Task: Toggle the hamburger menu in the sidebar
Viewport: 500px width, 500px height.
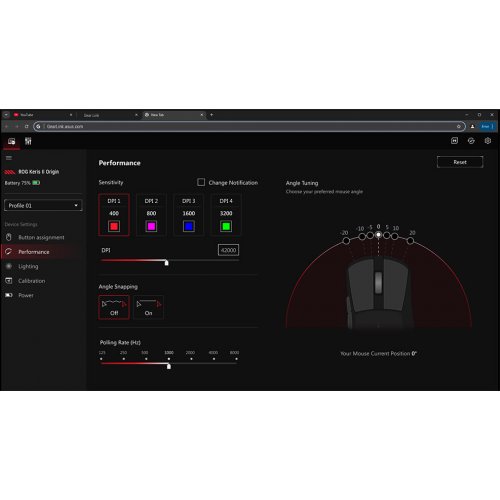Action: point(9,158)
